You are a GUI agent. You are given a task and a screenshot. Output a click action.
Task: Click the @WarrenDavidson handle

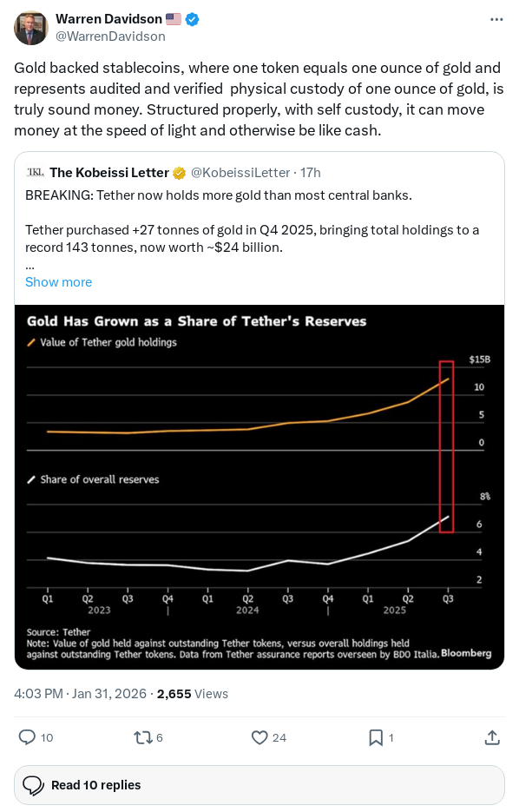[x=108, y=36]
